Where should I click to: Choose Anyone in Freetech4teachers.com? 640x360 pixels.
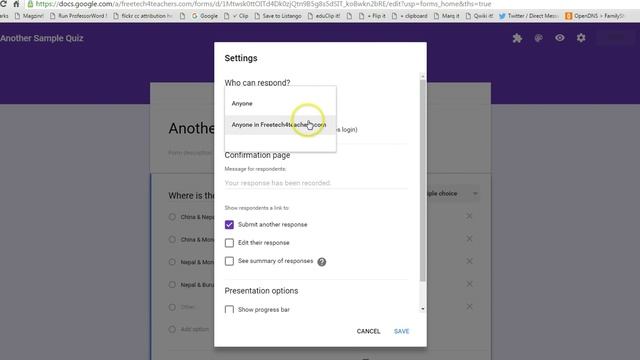[x=280, y=125]
